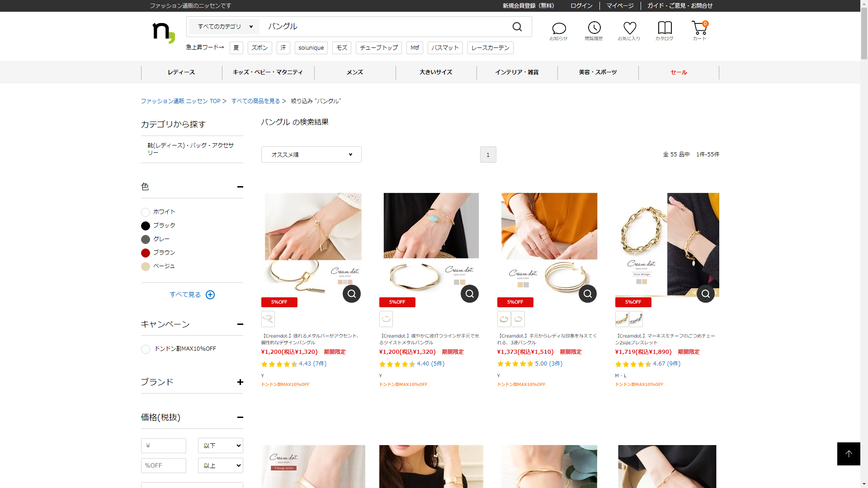Open すべてのカテゴリ category dropdown
Screen dimensions: 868x488
tap(225, 27)
